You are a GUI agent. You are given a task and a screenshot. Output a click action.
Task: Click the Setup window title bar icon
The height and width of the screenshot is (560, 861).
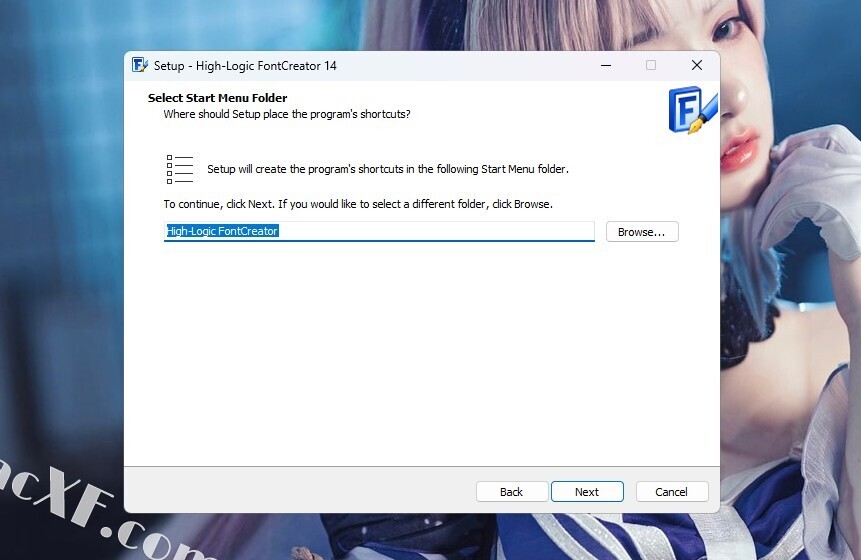tap(140, 66)
